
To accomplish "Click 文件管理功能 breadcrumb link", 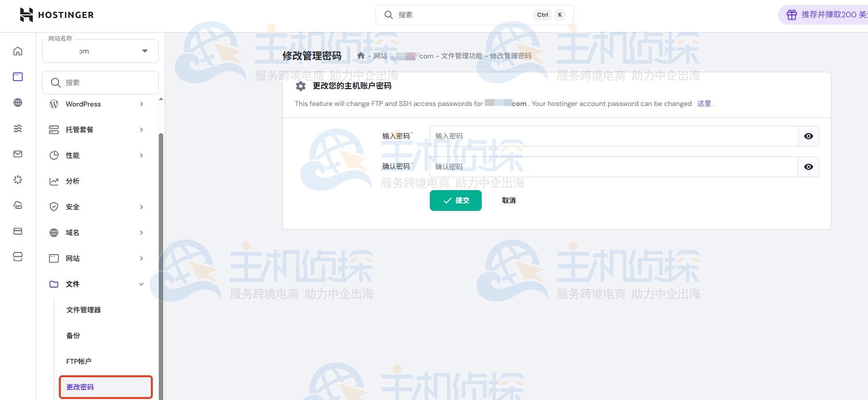I will (x=461, y=56).
